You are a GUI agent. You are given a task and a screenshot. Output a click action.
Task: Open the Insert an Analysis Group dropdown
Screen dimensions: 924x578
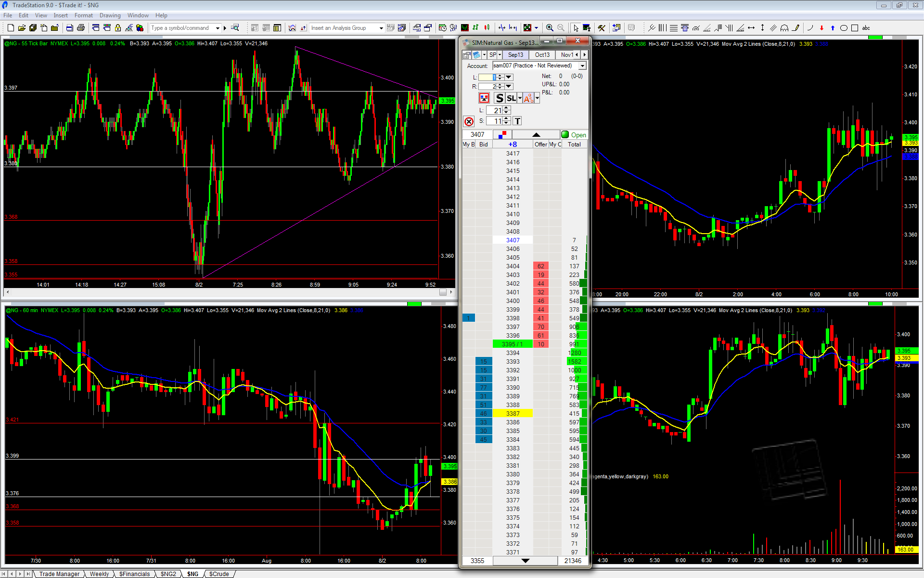pyautogui.click(x=381, y=28)
